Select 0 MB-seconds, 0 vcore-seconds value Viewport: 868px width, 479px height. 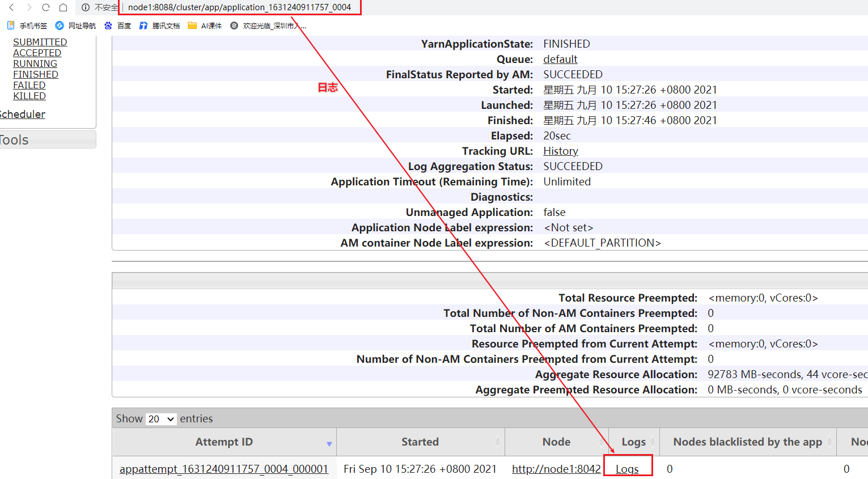click(785, 389)
